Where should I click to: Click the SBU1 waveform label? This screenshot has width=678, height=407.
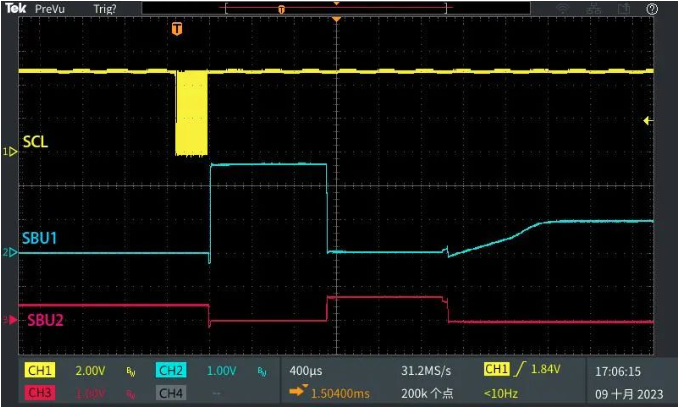[x=40, y=239]
